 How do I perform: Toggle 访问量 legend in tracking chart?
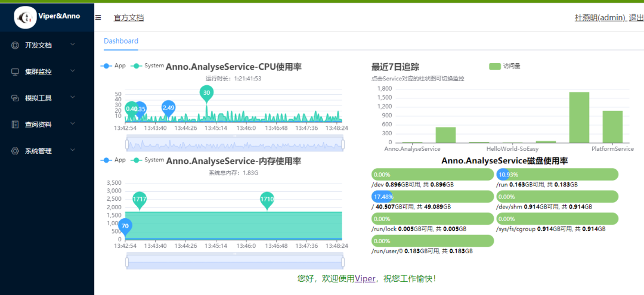click(x=505, y=66)
